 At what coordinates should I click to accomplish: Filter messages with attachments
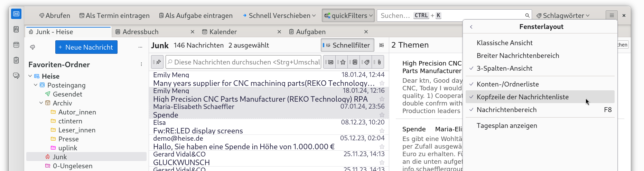pos(379,62)
